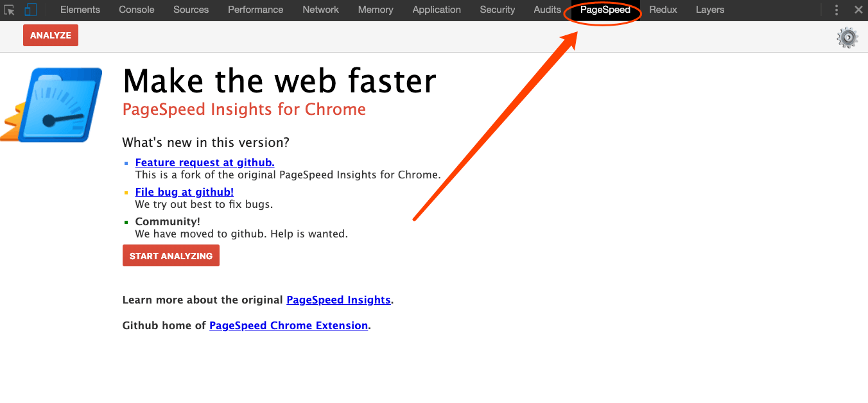
Task: Click the Community! bullet text
Action: (x=168, y=221)
